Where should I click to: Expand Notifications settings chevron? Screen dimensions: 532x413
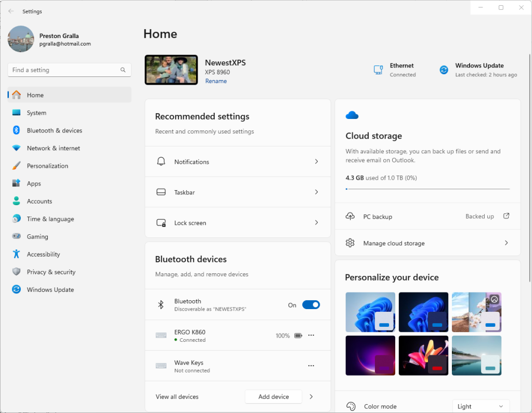pyautogui.click(x=316, y=162)
